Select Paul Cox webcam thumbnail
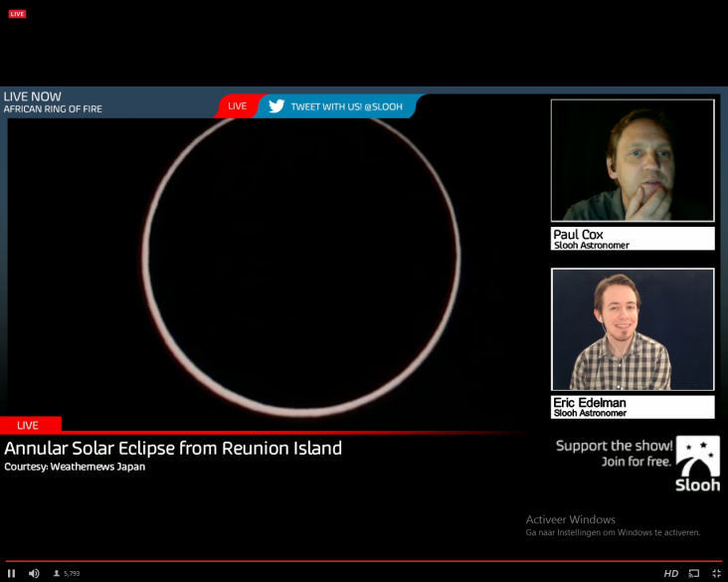Image resolution: width=728 pixels, height=582 pixels. [633, 160]
